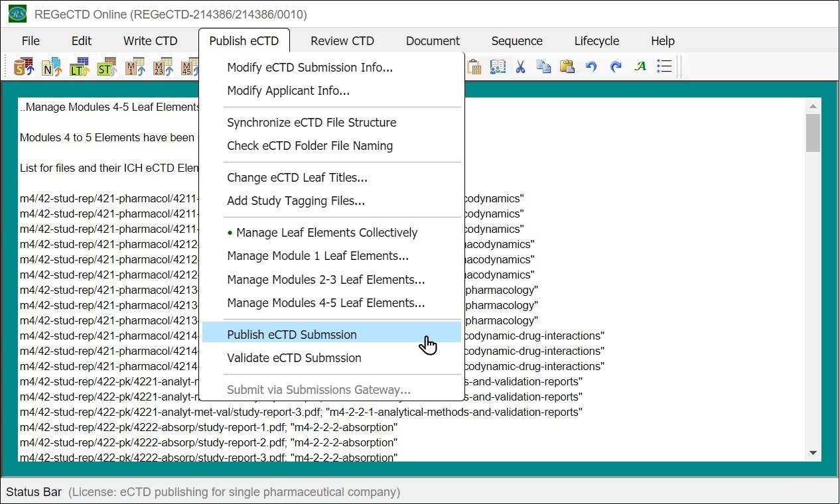Viewport: 840px width, 504px height.
Task: Click the Cut scissors icon
Action: tap(520, 67)
